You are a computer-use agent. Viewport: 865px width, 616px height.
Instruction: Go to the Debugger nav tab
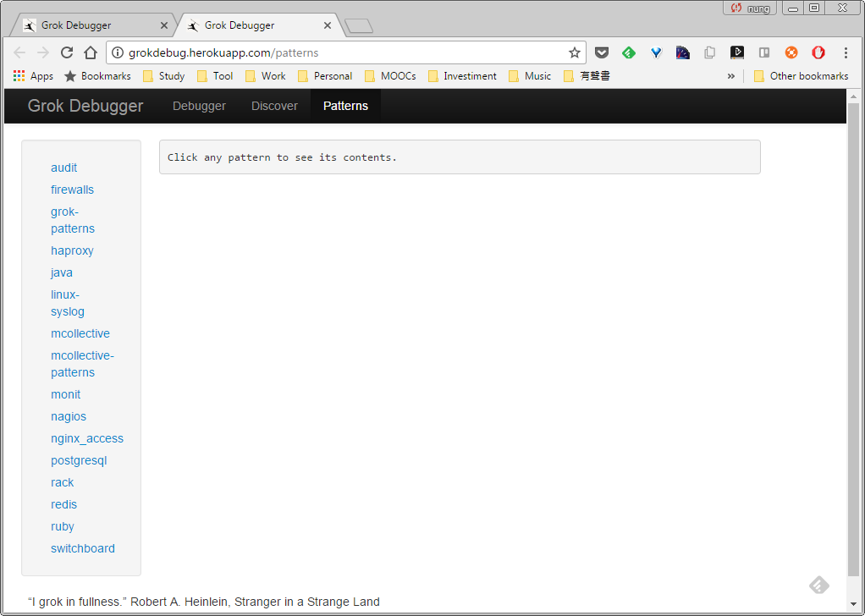click(199, 106)
